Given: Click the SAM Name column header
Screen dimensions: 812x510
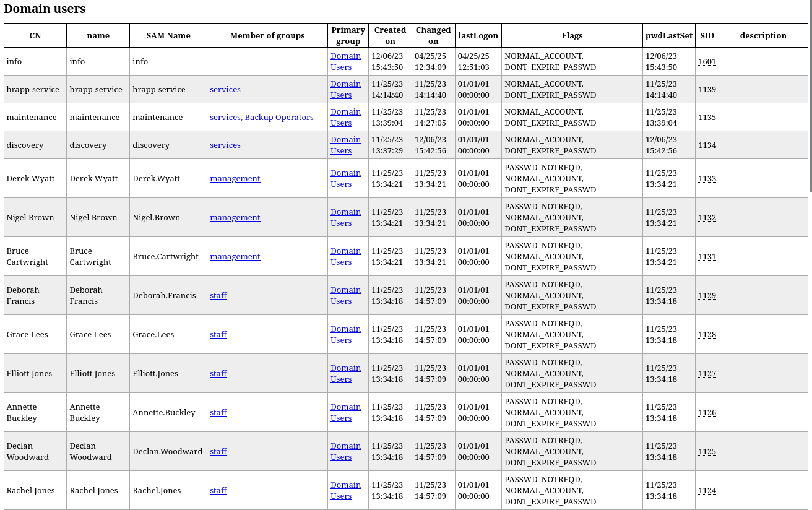Looking at the screenshot, I should tap(168, 35).
